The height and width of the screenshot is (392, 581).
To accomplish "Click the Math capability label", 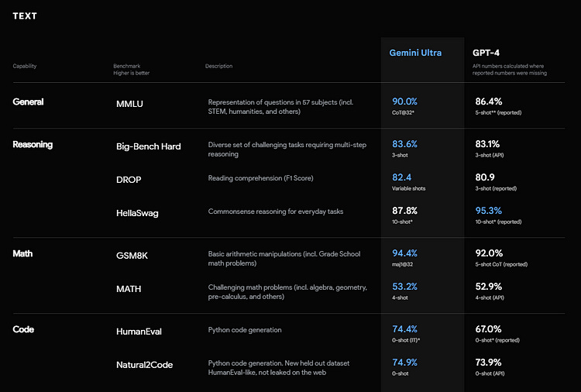I will point(22,253).
